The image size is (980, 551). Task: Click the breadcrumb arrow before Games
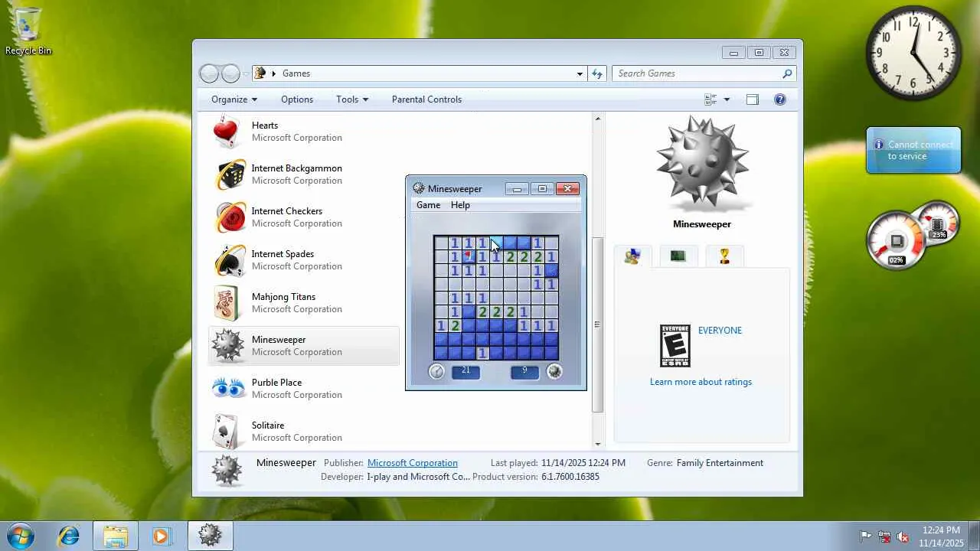tap(273, 73)
